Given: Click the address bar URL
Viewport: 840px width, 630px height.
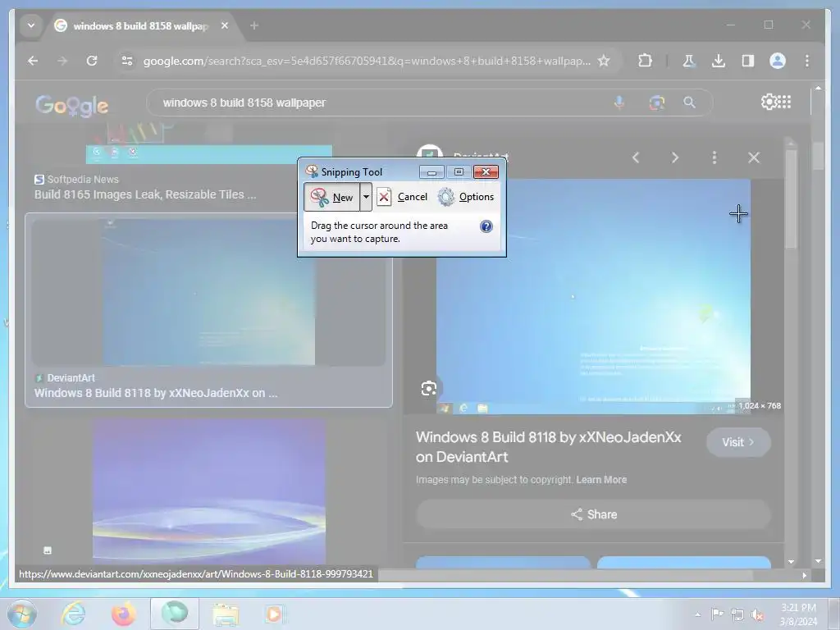Looking at the screenshot, I should [x=367, y=61].
